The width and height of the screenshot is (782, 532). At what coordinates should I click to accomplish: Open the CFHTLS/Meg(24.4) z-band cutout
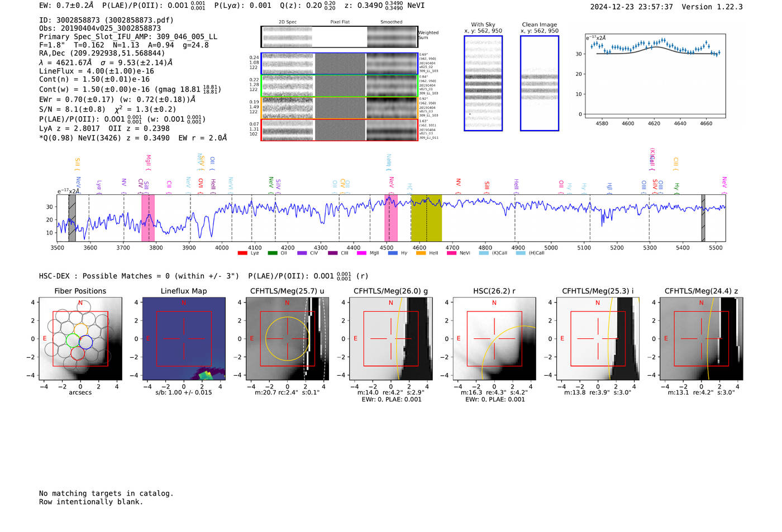pos(702,338)
